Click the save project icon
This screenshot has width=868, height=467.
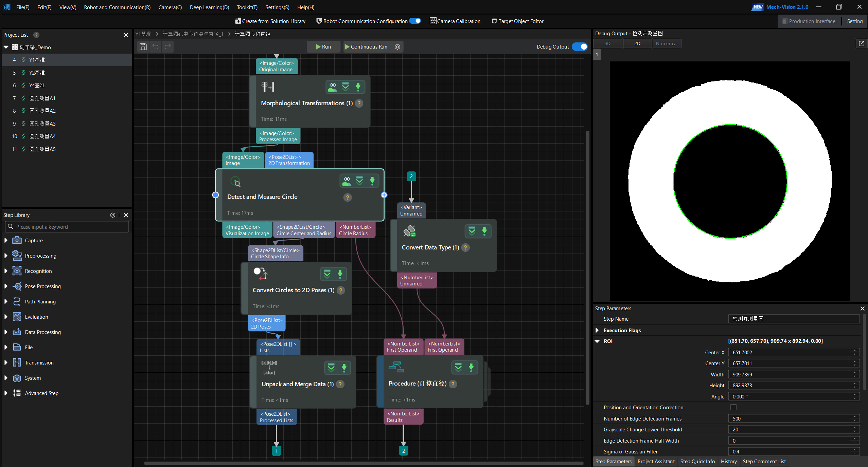coord(143,47)
